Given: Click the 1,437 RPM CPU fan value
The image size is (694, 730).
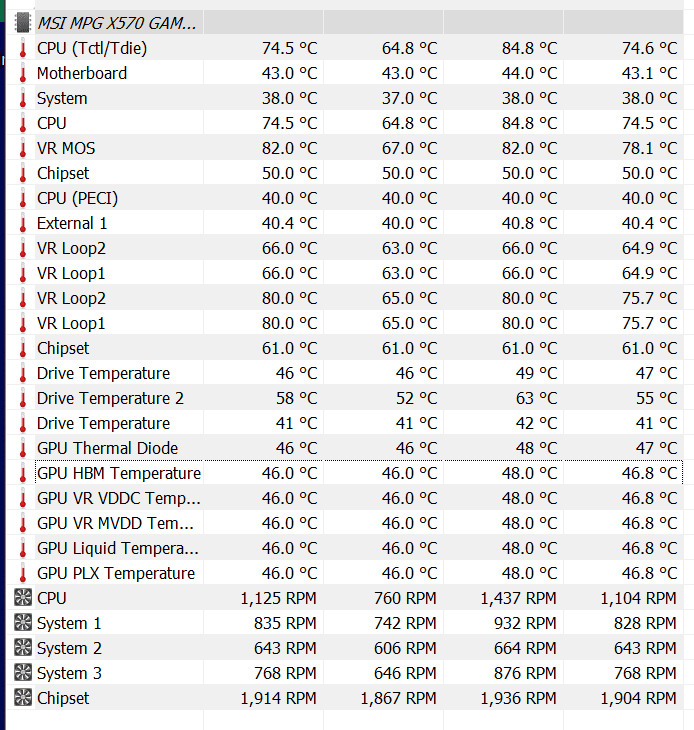Looking at the screenshot, I should click(518, 598).
